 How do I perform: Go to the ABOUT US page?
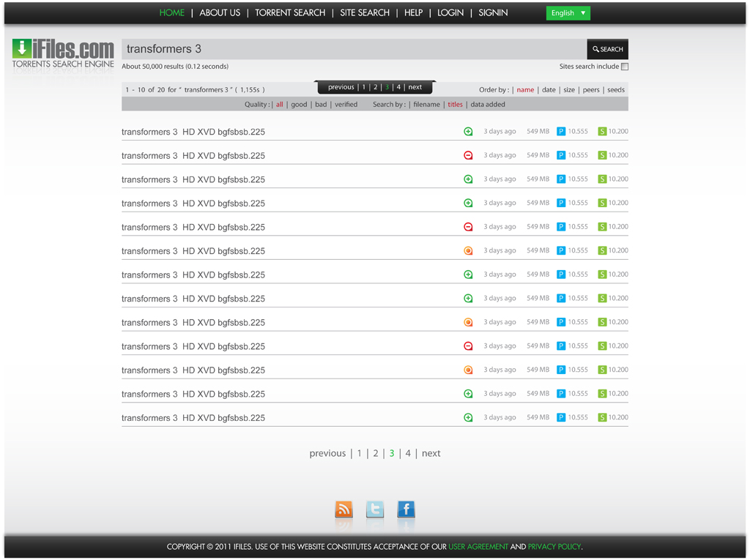click(220, 13)
